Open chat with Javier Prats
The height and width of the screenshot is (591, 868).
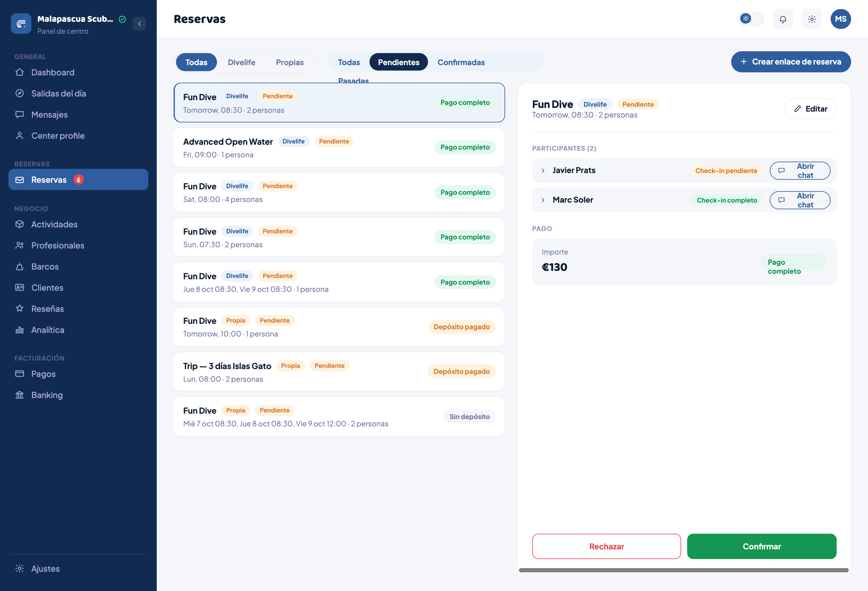coord(800,171)
